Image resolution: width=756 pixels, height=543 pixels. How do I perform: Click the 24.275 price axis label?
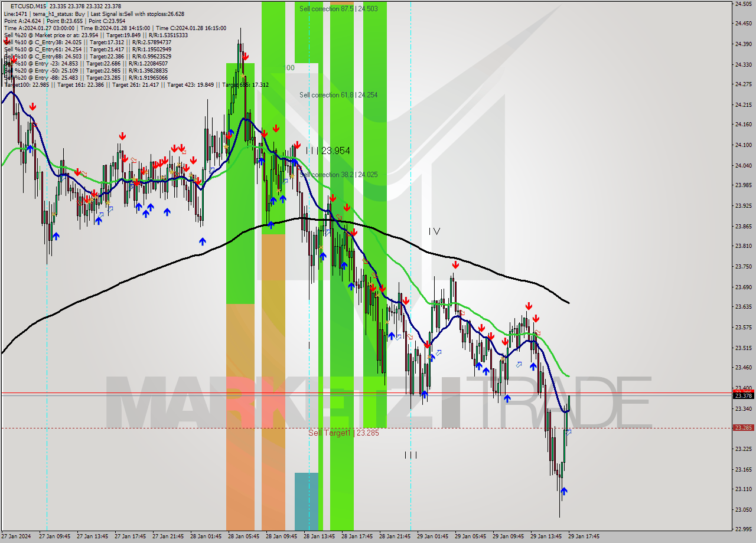pyautogui.click(x=743, y=84)
